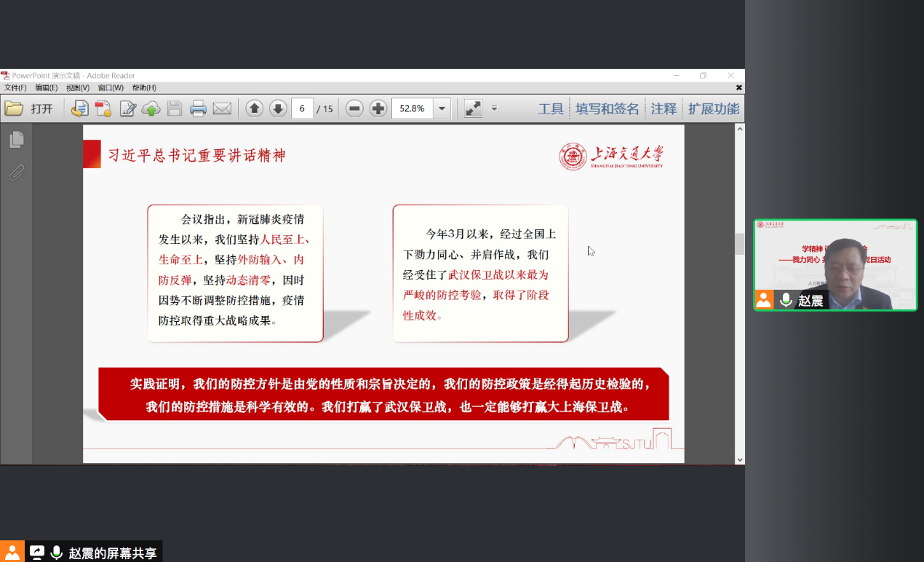Open the 工具 pane
Viewport: 924px width, 562px height.
click(551, 108)
